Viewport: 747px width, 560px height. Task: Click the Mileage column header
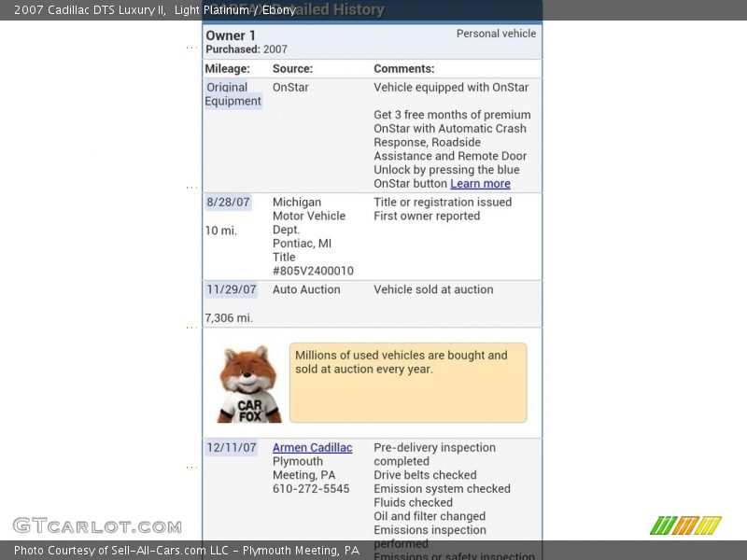pos(227,68)
